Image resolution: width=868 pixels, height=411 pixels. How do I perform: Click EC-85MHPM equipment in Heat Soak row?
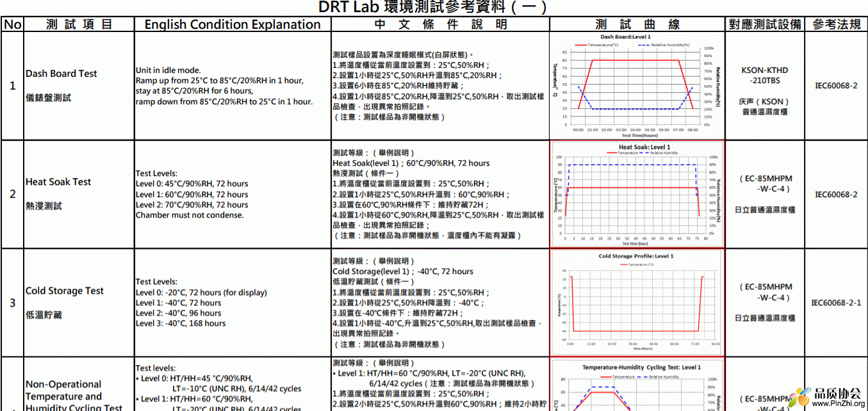click(x=765, y=184)
